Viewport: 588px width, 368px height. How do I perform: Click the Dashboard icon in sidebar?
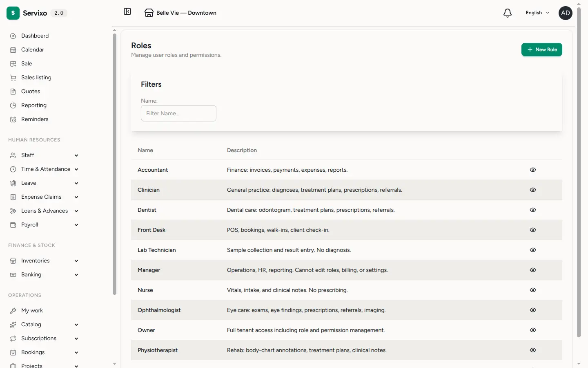coord(13,36)
